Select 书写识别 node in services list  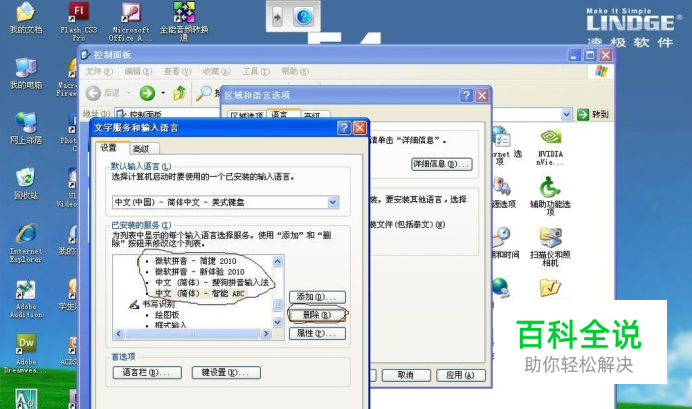click(x=158, y=304)
